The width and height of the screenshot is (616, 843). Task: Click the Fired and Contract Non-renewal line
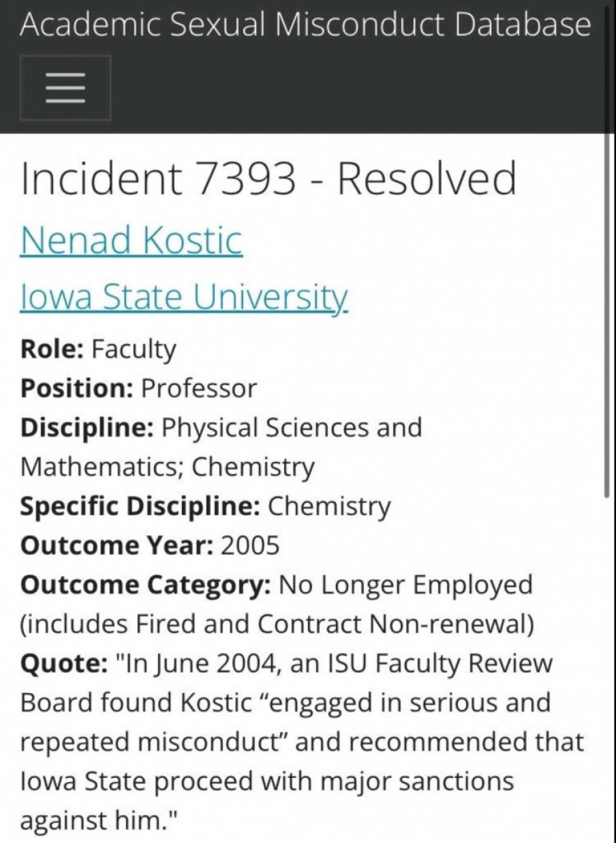277,624
